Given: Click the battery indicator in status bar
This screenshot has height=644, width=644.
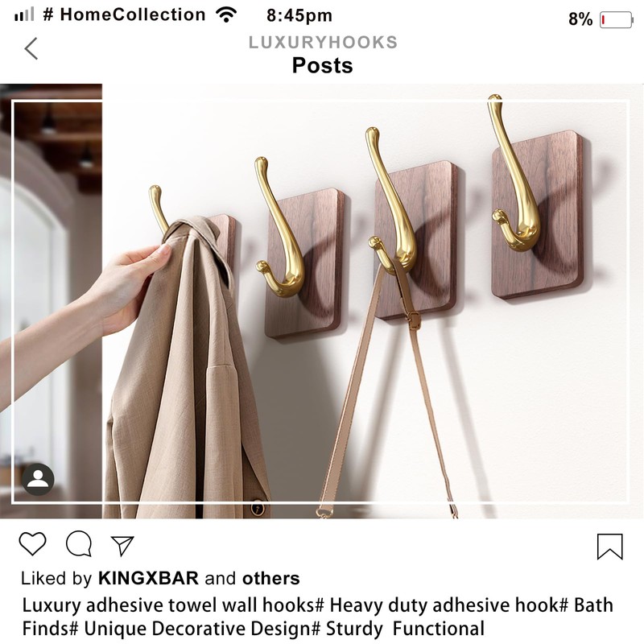Looking at the screenshot, I should click(617, 19).
